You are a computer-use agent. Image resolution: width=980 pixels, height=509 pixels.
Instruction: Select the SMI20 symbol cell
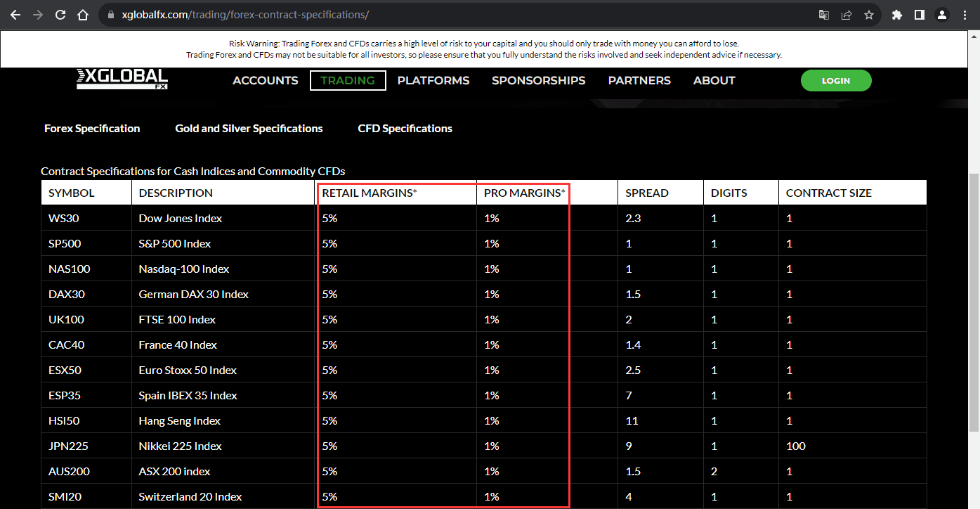(86, 496)
